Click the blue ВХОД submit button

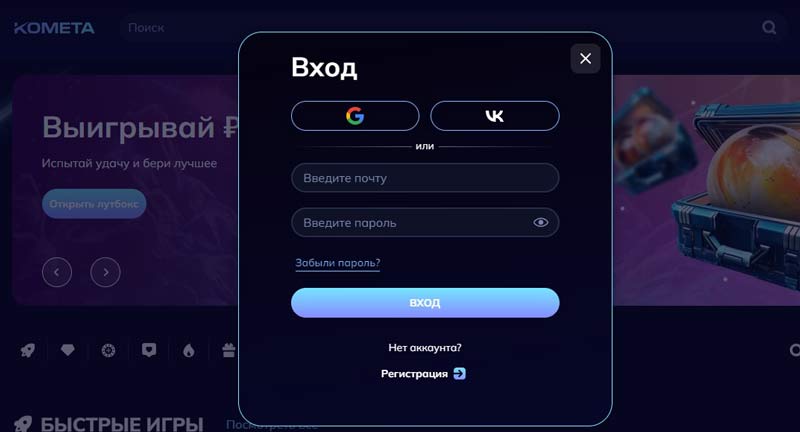tap(425, 303)
